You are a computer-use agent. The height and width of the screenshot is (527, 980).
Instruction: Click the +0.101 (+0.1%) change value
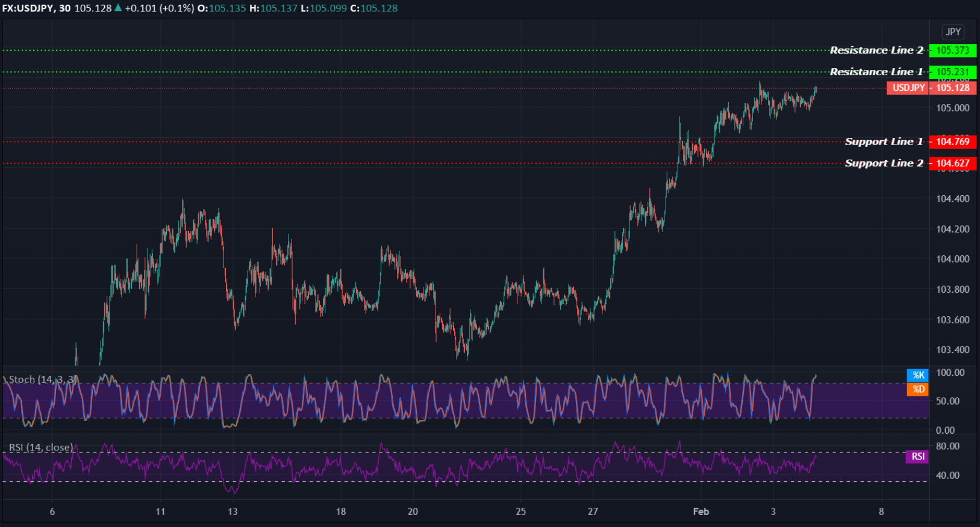(x=159, y=8)
